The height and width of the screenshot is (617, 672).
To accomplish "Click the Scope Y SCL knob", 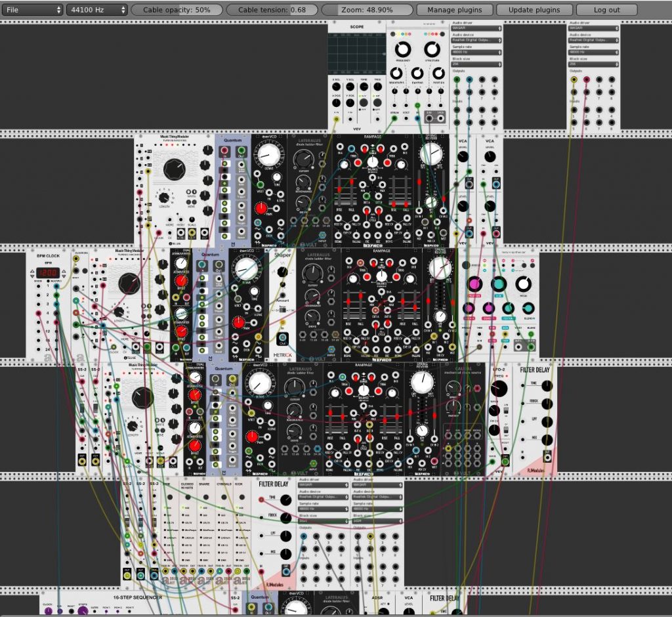I will click(350, 87).
